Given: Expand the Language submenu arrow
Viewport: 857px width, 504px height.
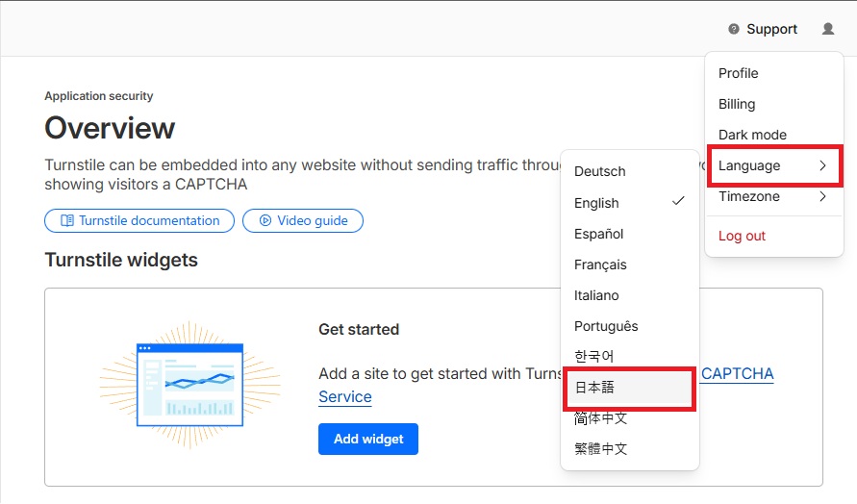Looking at the screenshot, I should pyautogui.click(x=822, y=165).
